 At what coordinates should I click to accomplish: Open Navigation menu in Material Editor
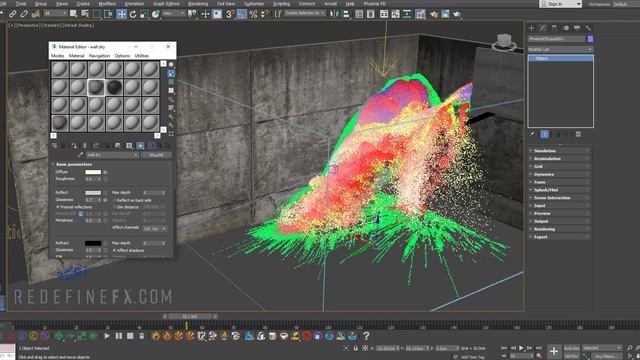click(x=99, y=56)
